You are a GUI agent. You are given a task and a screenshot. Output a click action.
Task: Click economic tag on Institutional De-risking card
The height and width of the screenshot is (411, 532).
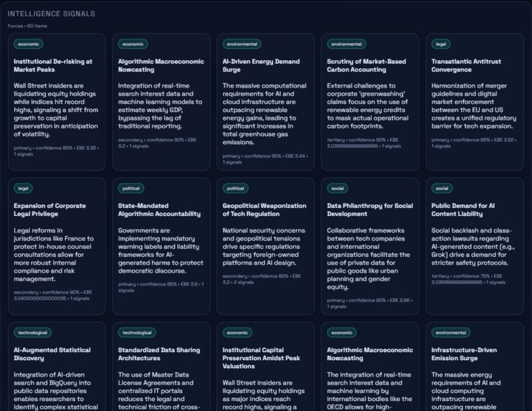tap(29, 44)
